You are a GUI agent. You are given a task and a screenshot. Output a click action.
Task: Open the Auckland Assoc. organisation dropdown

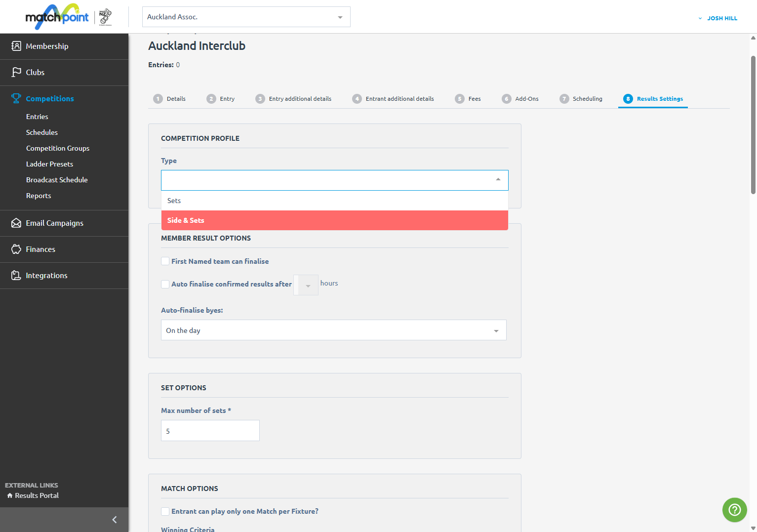pyautogui.click(x=246, y=17)
